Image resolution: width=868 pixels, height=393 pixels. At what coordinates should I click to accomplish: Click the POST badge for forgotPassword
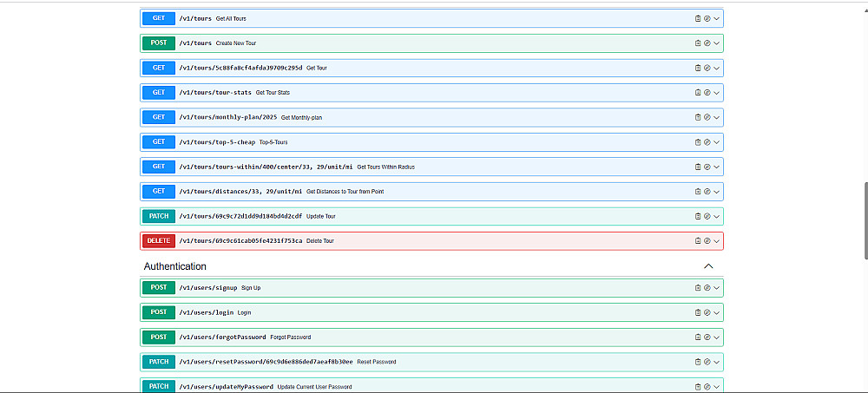(159, 337)
